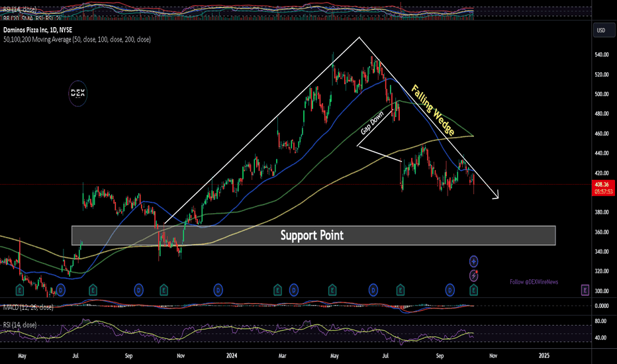This screenshot has width=617, height=364.
Task: Open the dividend marker in December 2023
Action: point(218,291)
